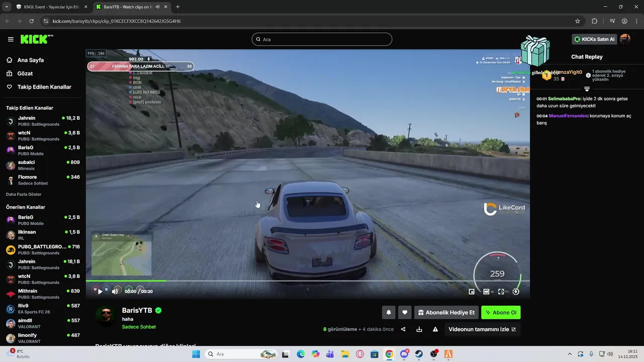The image size is (644, 362).
Task: Open the tab search dropdown arrow
Action: [7, 7]
